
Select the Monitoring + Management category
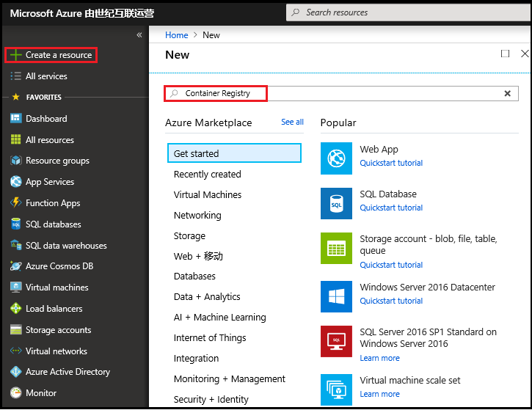click(230, 378)
